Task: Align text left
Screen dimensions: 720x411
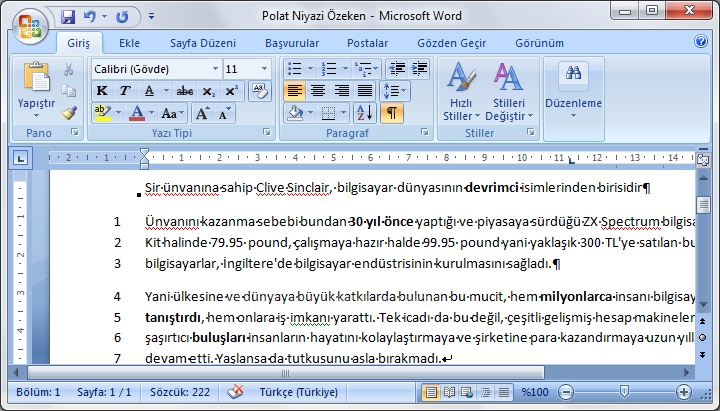Action: point(294,91)
